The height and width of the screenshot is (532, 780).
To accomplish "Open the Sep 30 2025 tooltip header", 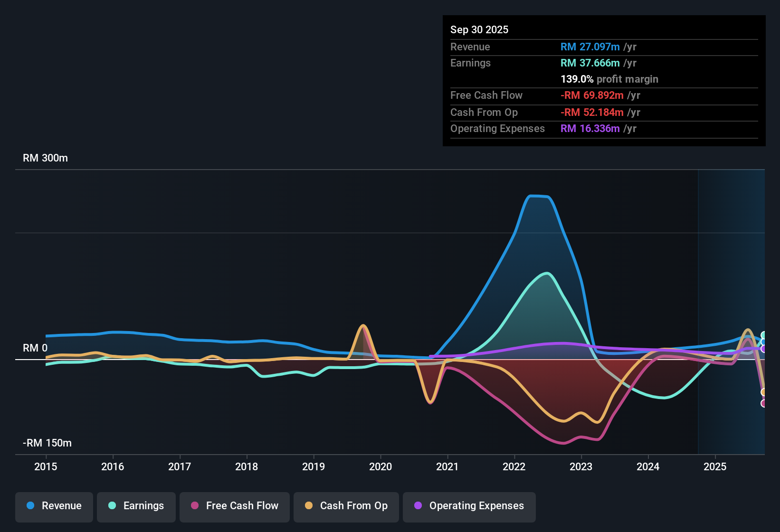I will tap(479, 29).
